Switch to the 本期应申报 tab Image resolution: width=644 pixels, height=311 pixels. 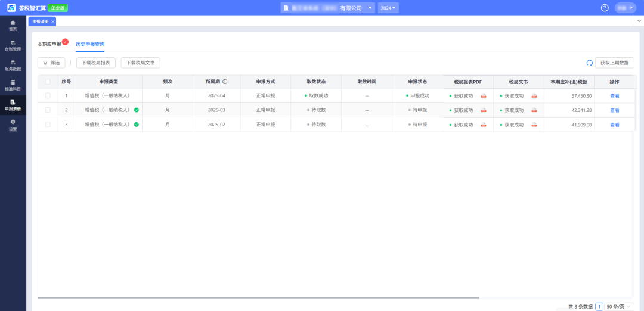pos(49,45)
